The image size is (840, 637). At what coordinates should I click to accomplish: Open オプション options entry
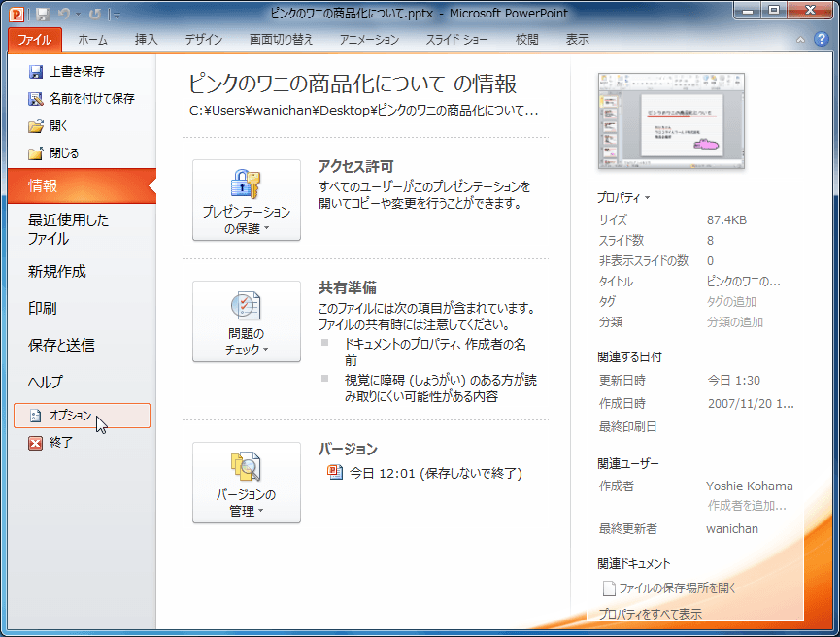pyautogui.click(x=82, y=416)
